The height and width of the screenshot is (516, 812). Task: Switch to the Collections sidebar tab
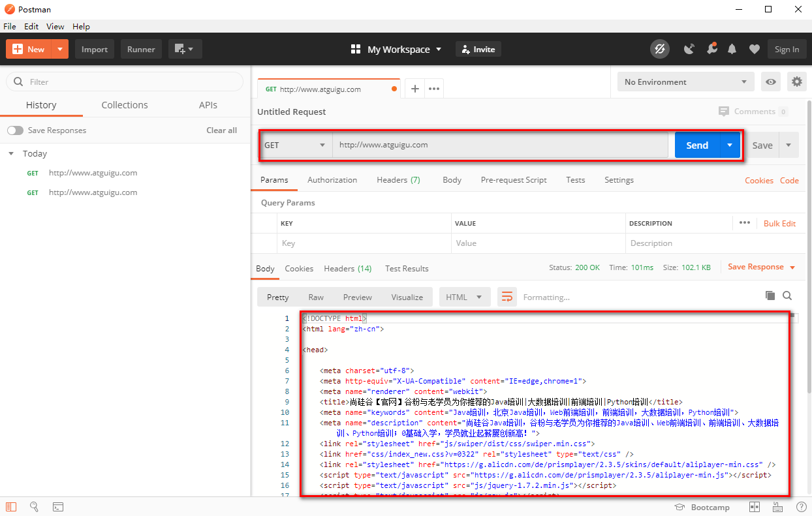coord(125,105)
